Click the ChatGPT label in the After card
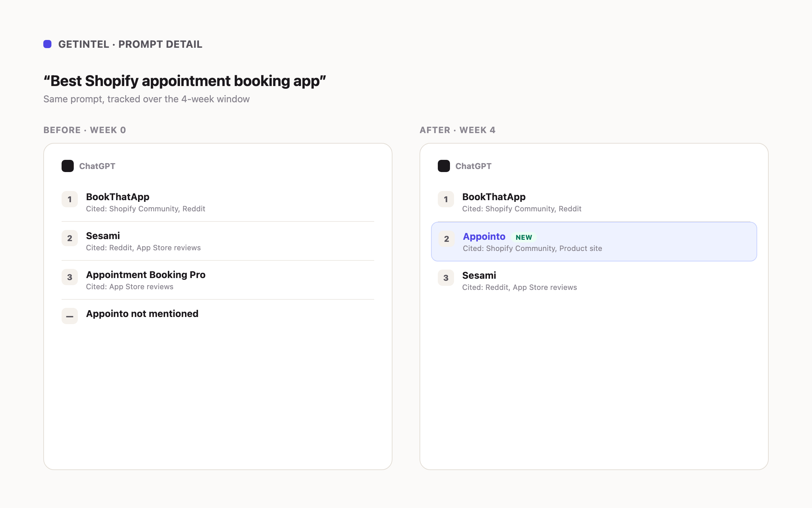Image resolution: width=812 pixels, height=508 pixels. point(473,166)
